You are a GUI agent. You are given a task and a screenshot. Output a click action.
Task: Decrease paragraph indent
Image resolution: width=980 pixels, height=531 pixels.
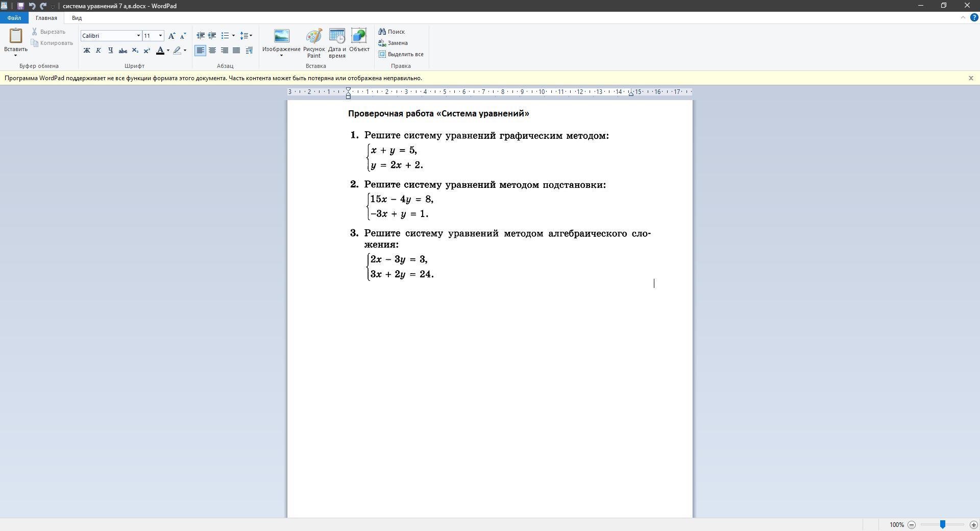pyautogui.click(x=201, y=36)
